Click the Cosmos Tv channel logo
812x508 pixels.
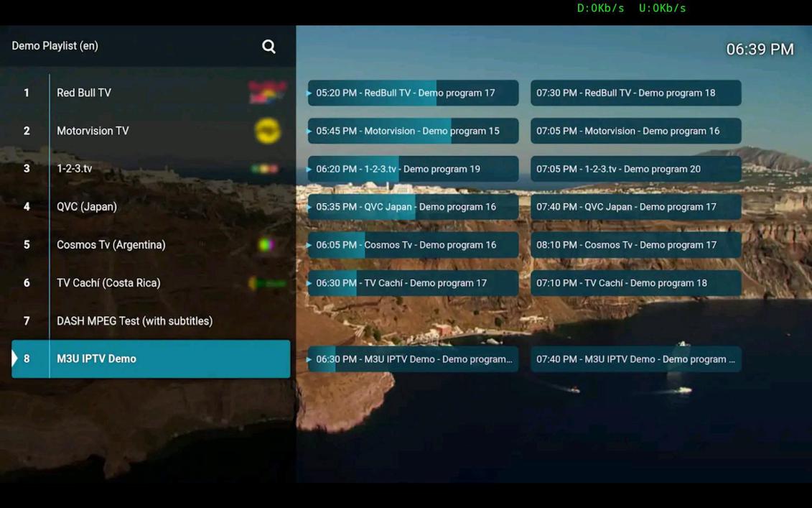tap(267, 244)
